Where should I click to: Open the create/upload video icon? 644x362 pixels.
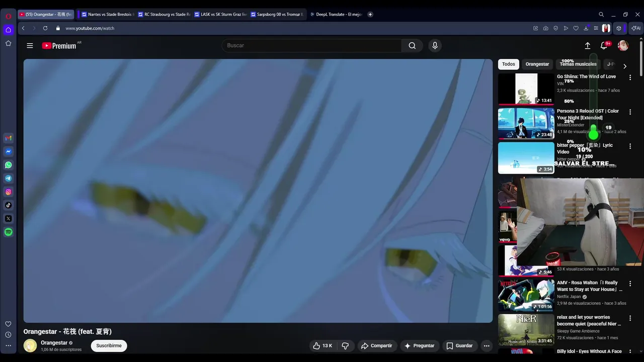coord(587,46)
